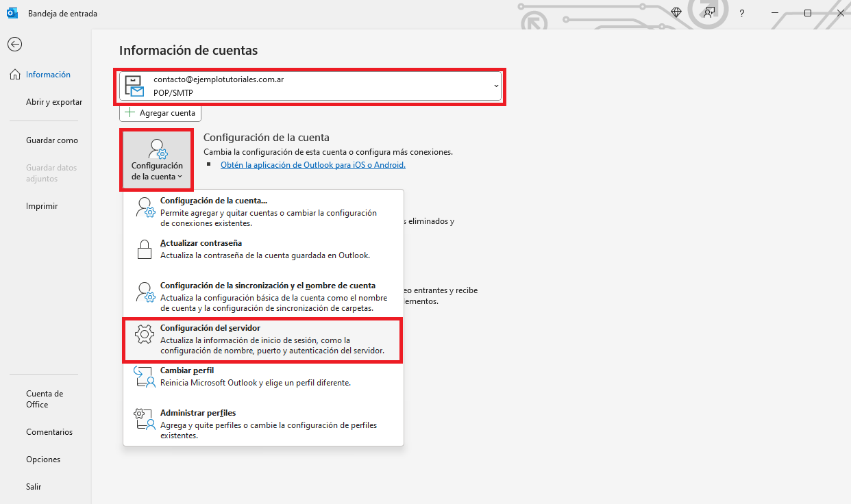The width and height of the screenshot is (851, 504).
Task: Open Opciones in the sidebar
Action: [x=43, y=459]
